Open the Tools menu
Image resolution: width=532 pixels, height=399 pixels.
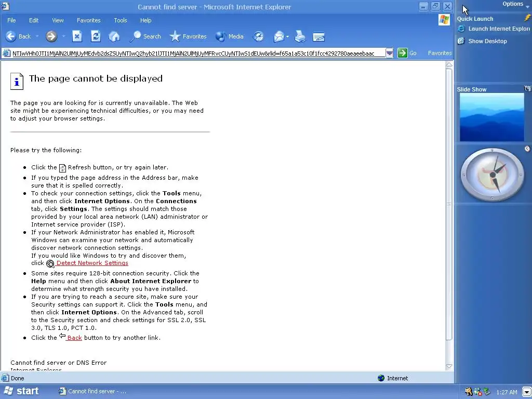point(121,20)
